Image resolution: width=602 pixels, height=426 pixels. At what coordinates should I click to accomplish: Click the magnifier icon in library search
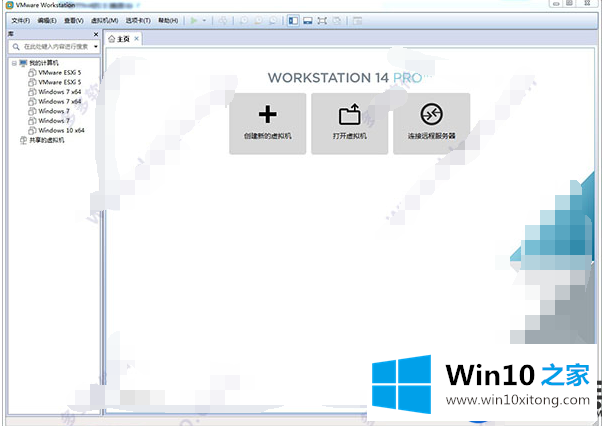coord(16,47)
